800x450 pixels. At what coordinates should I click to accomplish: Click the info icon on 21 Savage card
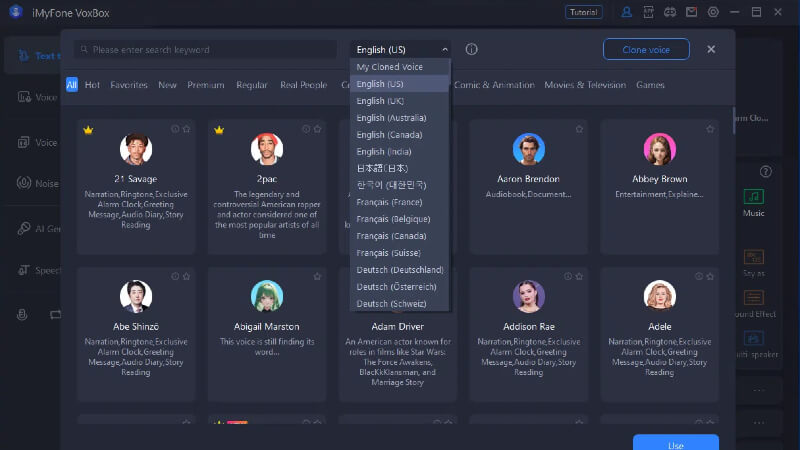175,129
